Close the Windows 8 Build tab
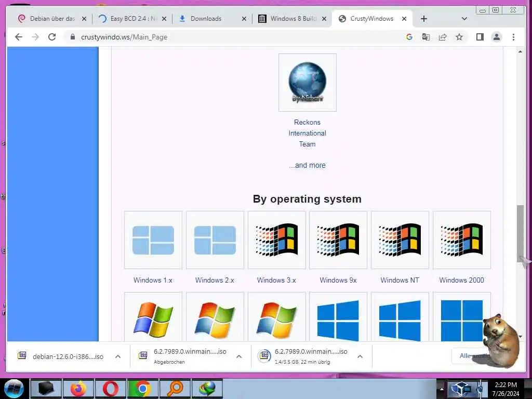The height and width of the screenshot is (399, 532). 324,19
